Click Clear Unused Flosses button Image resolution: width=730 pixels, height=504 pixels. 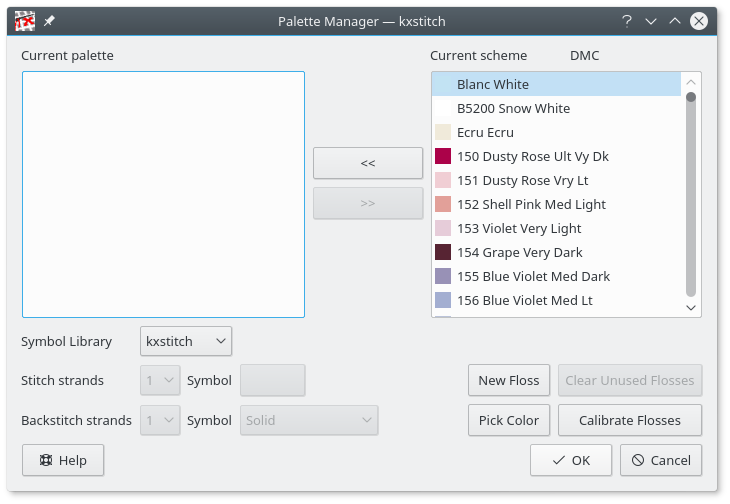point(630,380)
